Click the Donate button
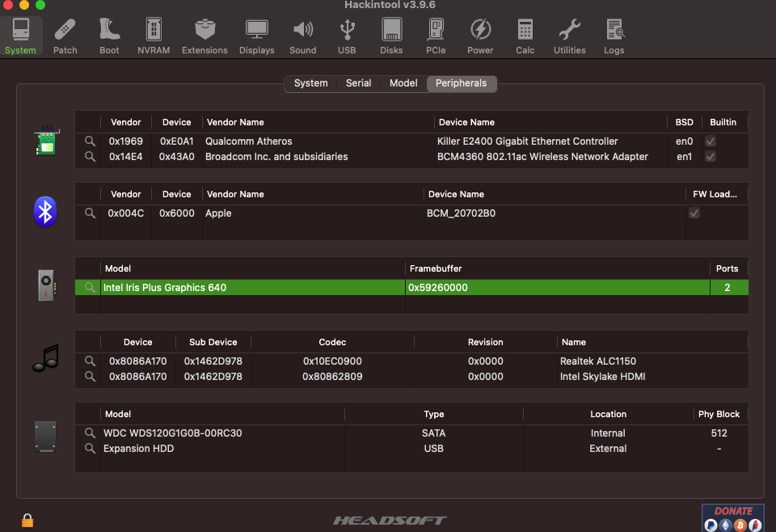 [x=733, y=517]
